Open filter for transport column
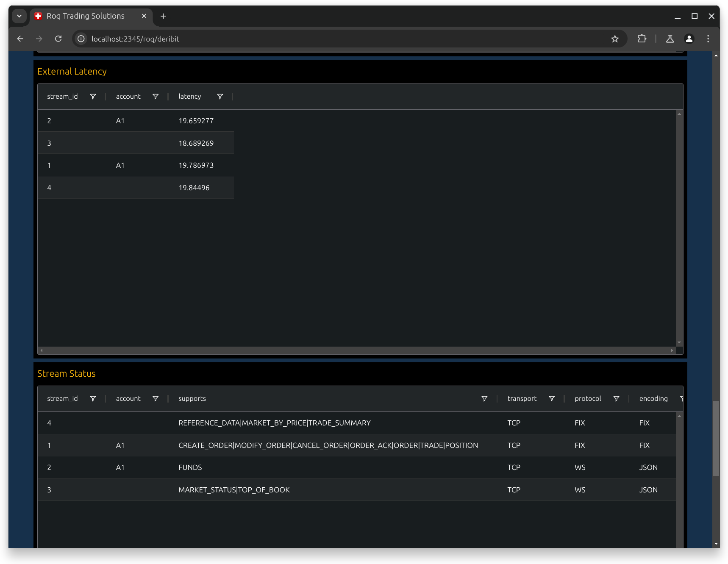728x564 pixels. 552,399
